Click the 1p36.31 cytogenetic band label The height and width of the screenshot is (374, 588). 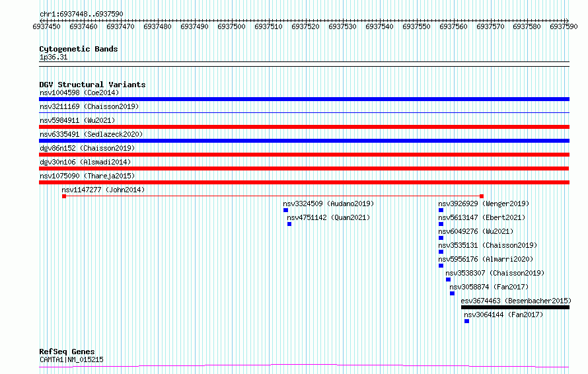point(54,57)
